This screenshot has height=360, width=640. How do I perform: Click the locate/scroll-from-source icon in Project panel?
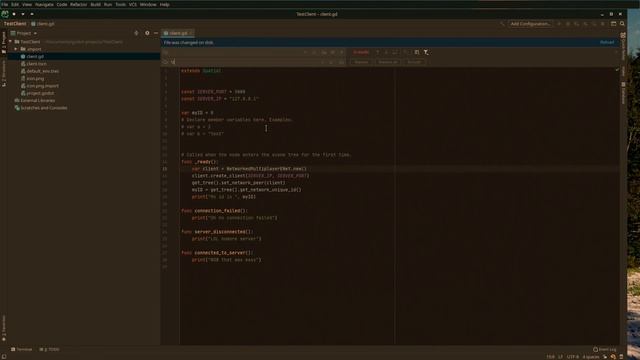tap(136, 33)
